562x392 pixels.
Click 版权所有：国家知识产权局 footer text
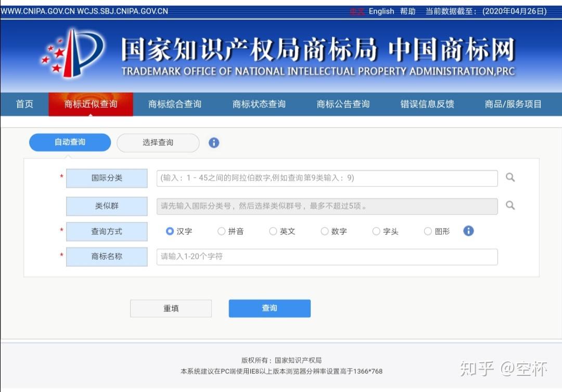point(282,360)
